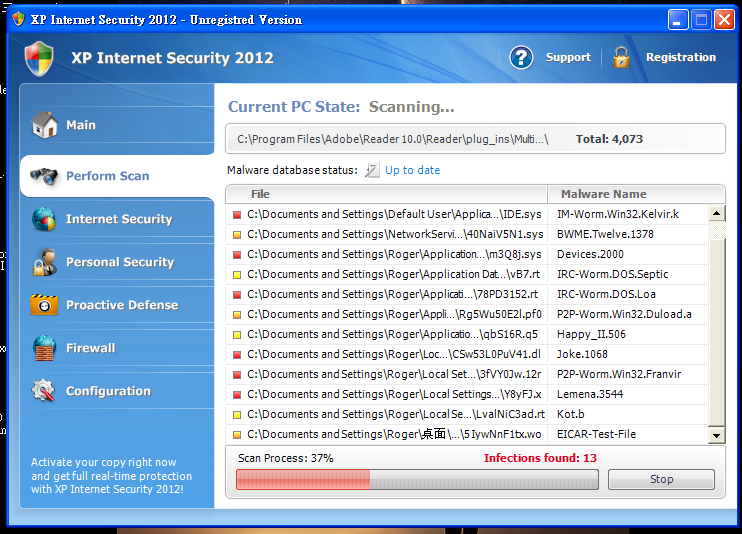
Task: Click red threat marker for IDE.sys row
Action: (237, 215)
